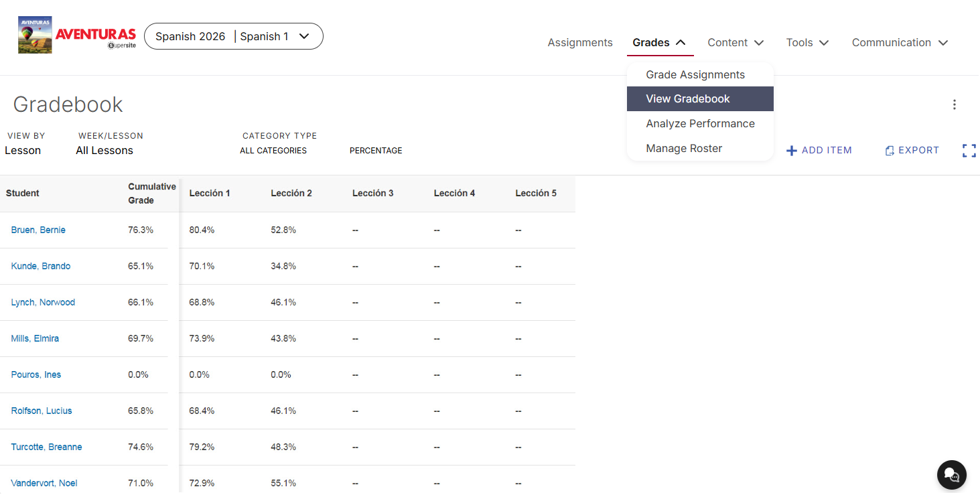Open student Kunde, Brando
The width and height of the screenshot is (980, 497).
tap(41, 266)
